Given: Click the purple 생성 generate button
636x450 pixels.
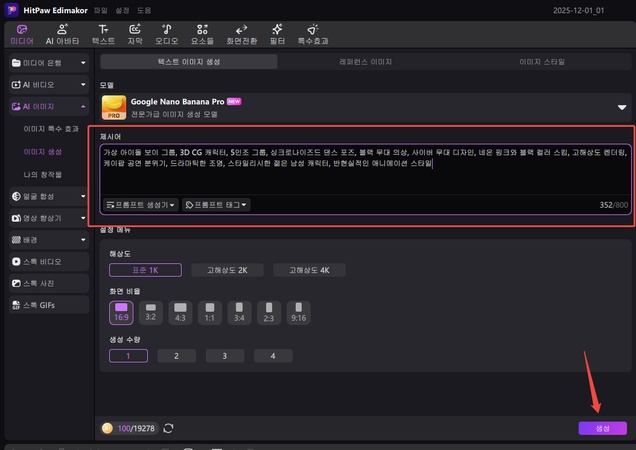Looking at the screenshot, I should tap(602, 428).
